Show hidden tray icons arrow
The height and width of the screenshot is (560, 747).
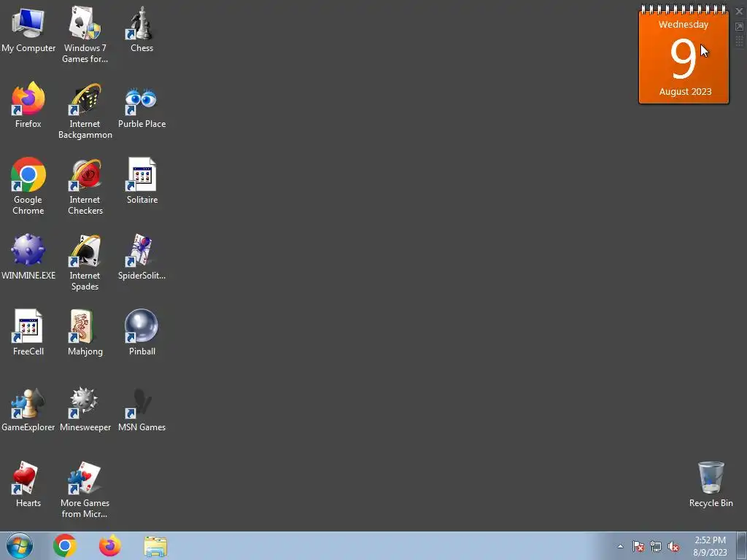(x=620, y=546)
